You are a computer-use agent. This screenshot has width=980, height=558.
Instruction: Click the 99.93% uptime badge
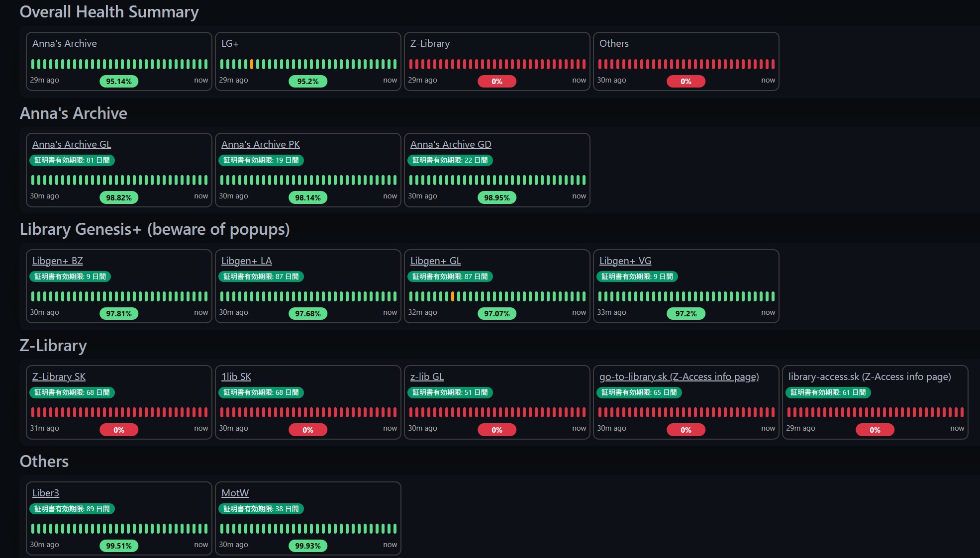point(308,546)
